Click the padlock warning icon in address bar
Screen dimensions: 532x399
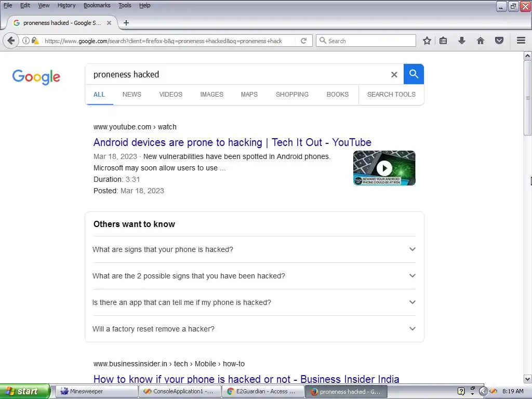click(x=35, y=41)
